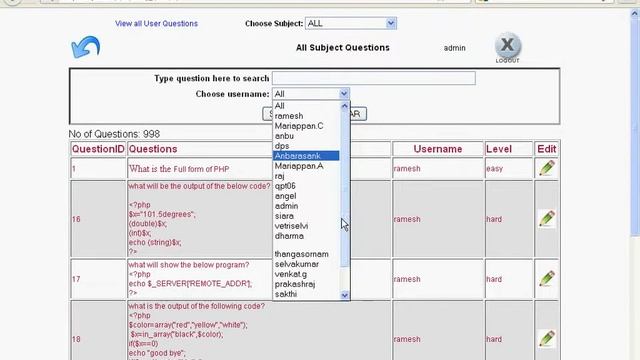Choose 'raj' from username list
This screenshot has width=640, height=360.
coord(306,176)
